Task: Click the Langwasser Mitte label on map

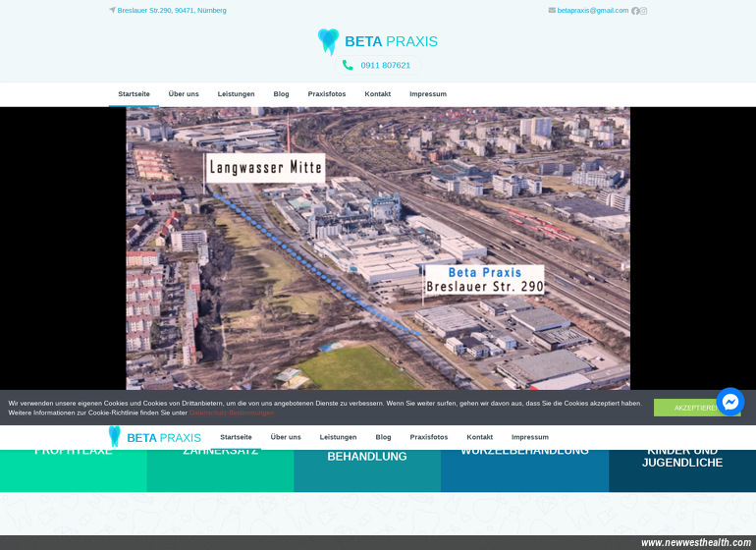Action: tap(265, 168)
